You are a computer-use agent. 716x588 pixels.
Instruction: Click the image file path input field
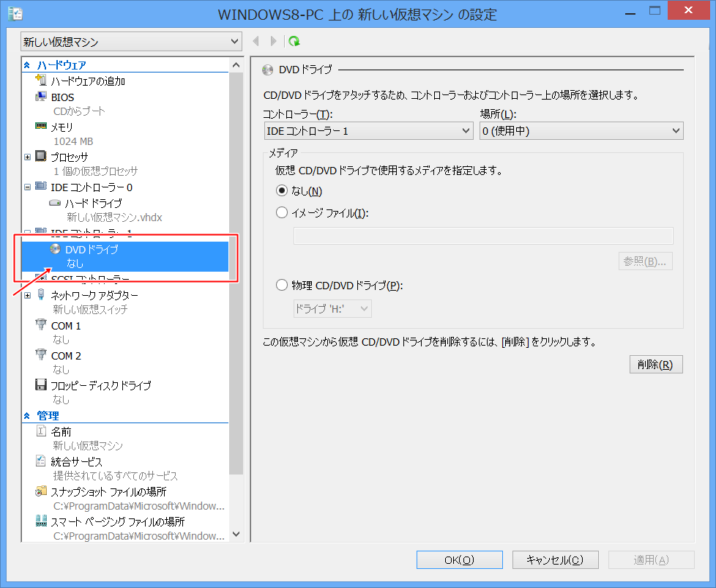click(x=483, y=236)
